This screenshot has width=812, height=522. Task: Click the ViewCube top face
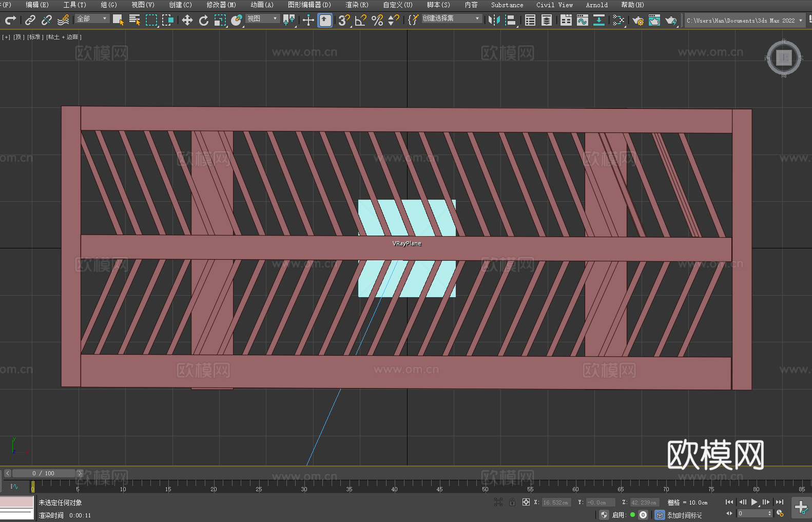784,57
